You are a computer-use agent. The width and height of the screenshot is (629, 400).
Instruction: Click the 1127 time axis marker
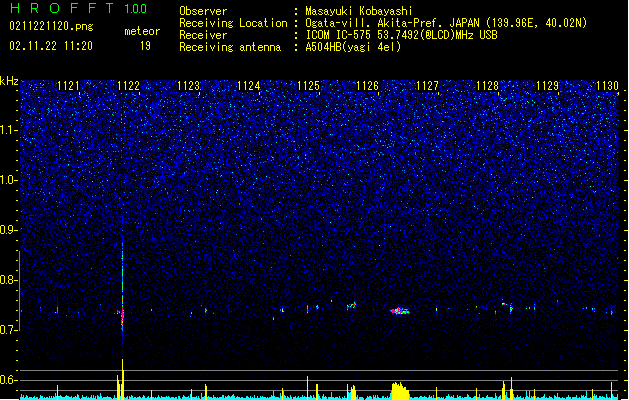[x=428, y=85]
